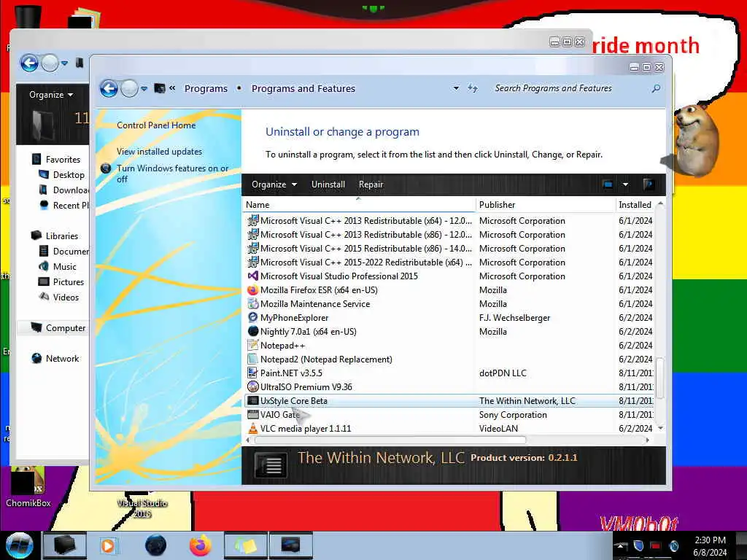Select Visual C++ 2013 Redistributable (x64) icon
This screenshot has width=747, height=560.
[x=253, y=220]
